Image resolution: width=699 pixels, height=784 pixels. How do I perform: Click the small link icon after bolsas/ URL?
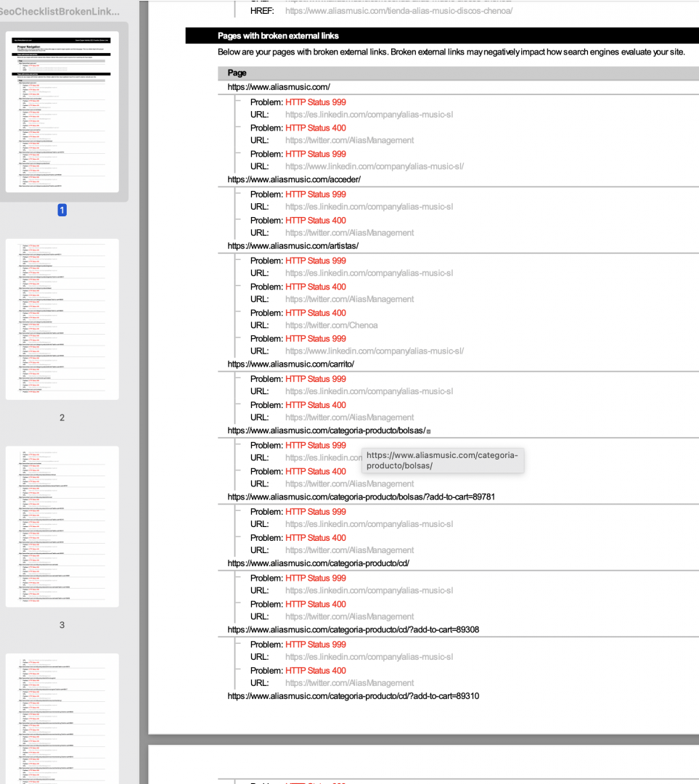click(x=428, y=431)
